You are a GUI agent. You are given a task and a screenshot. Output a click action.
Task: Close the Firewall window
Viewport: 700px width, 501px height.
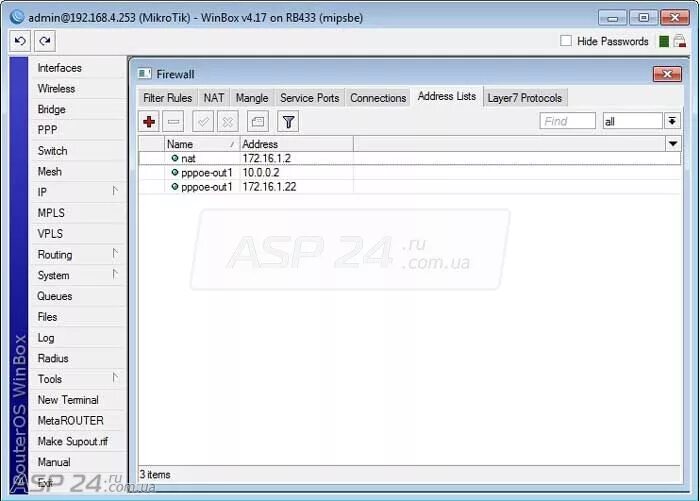[667, 74]
